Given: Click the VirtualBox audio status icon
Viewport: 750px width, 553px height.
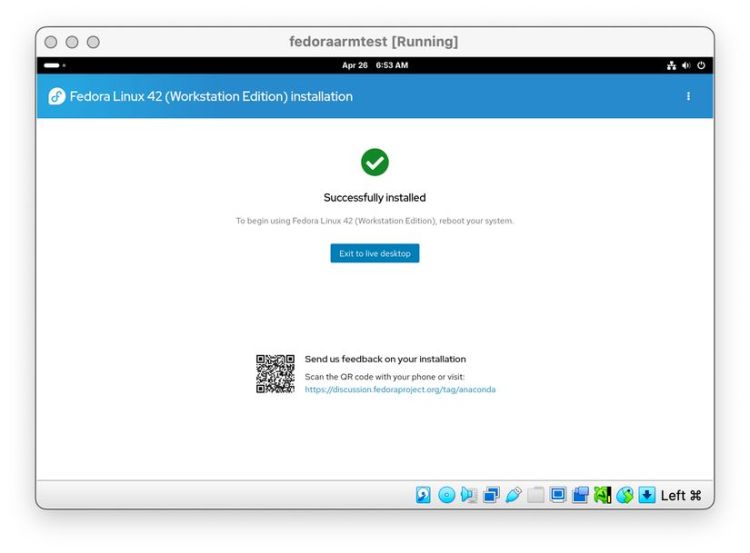Looking at the screenshot, I should tap(469, 495).
